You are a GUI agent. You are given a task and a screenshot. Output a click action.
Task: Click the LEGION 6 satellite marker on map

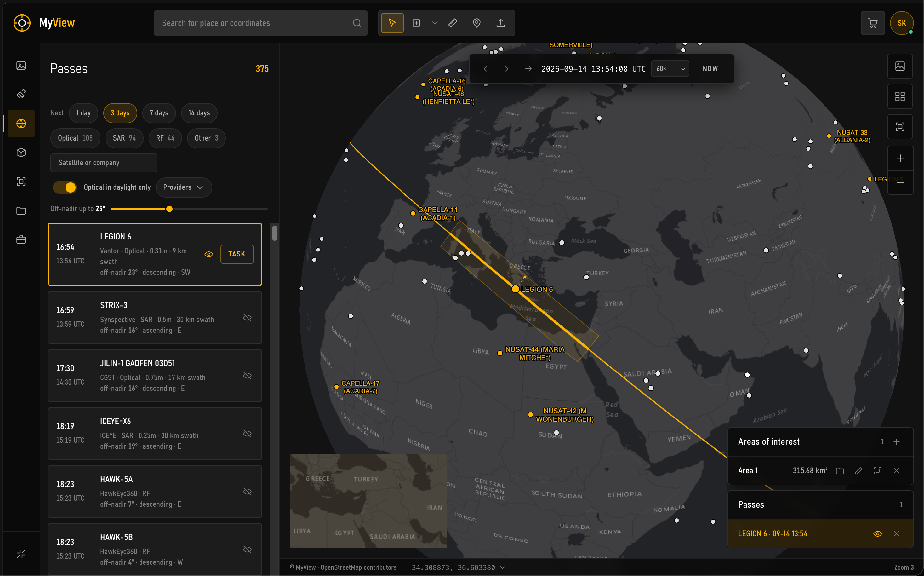click(515, 289)
